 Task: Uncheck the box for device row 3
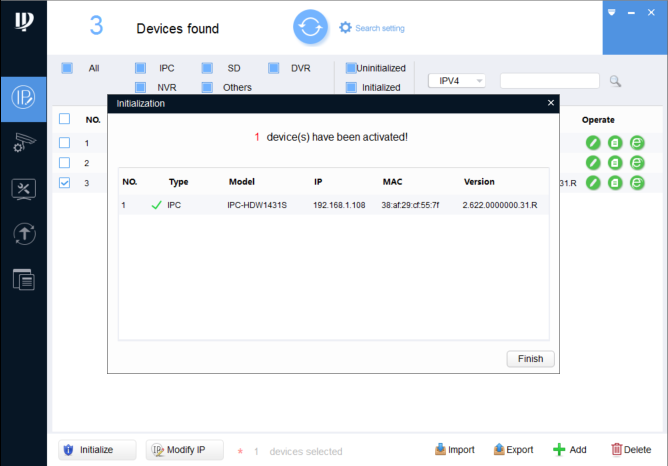click(64, 183)
